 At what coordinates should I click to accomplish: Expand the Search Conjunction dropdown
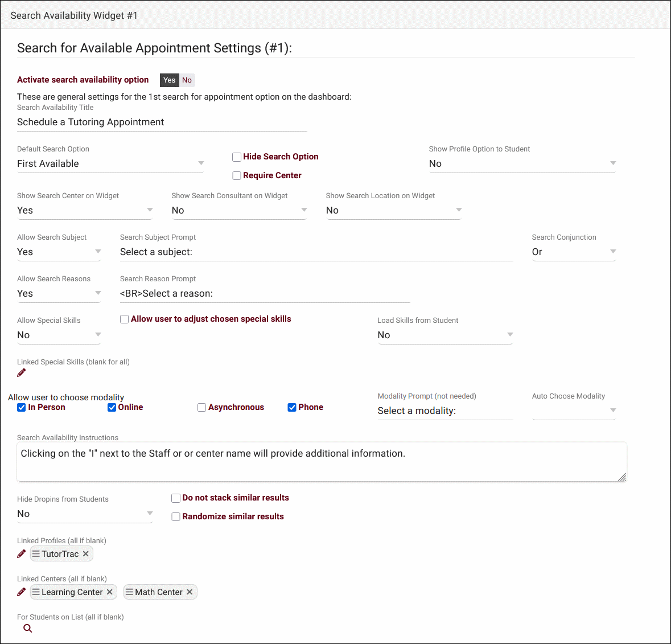coord(574,252)
